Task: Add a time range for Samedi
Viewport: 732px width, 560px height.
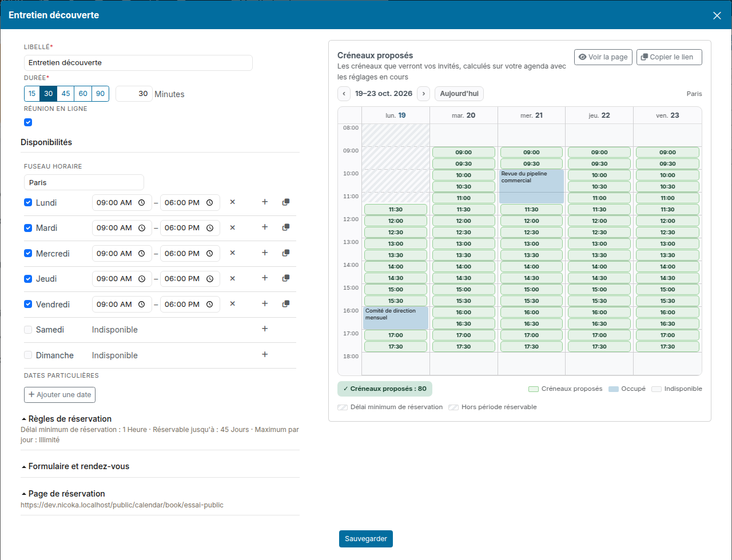Action: [x=265, y=329]
